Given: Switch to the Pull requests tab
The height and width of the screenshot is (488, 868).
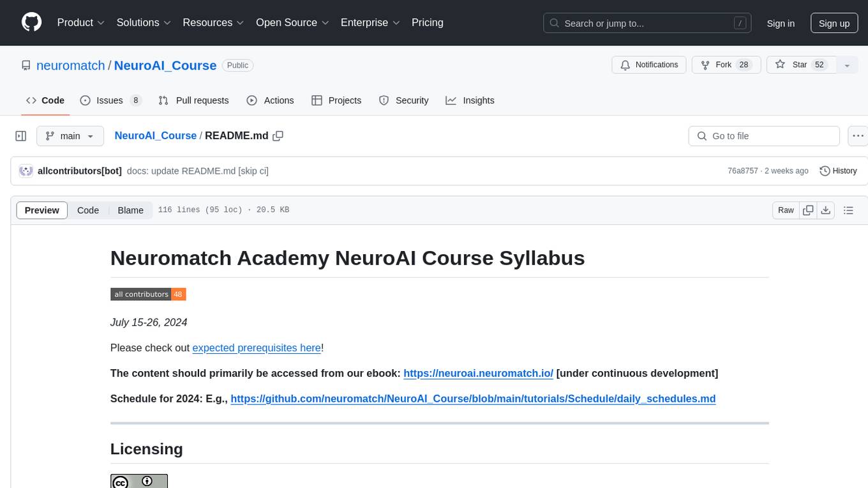Looking at the screenshot, I should (193, 100).
